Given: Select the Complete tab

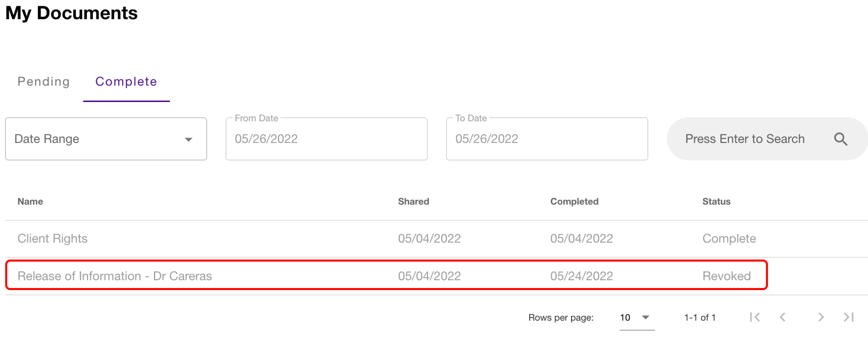Looking at the screenshot, I should point(126,82).
